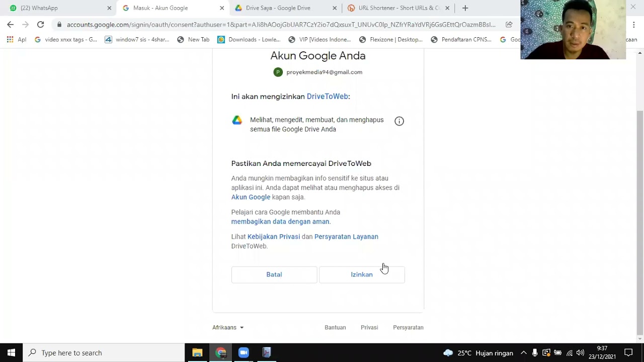Open the VIP Videos Indonesia bookmark

click(x=319, y=40)
